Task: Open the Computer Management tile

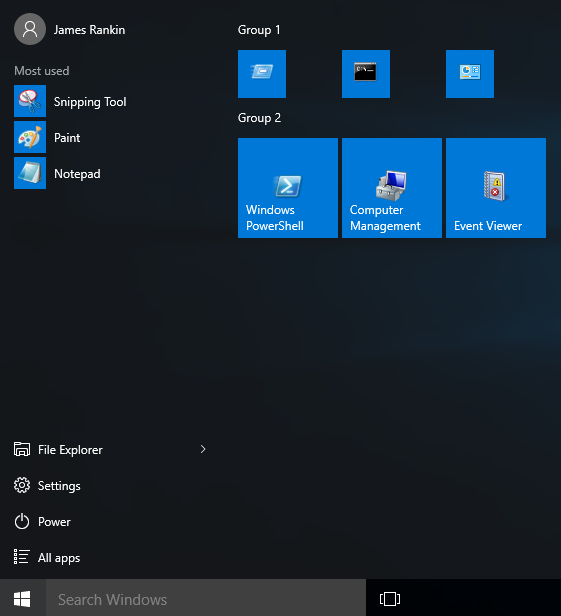Action: [392, 188]
